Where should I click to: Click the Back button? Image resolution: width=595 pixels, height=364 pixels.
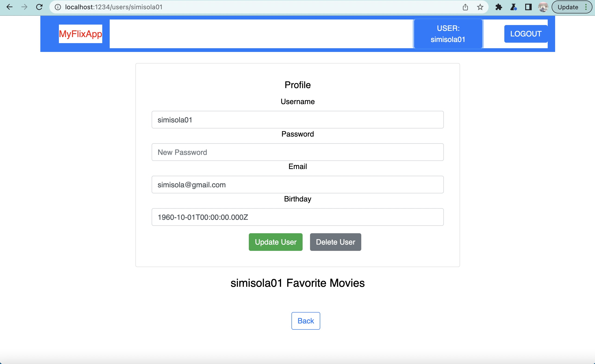point(306,321)
